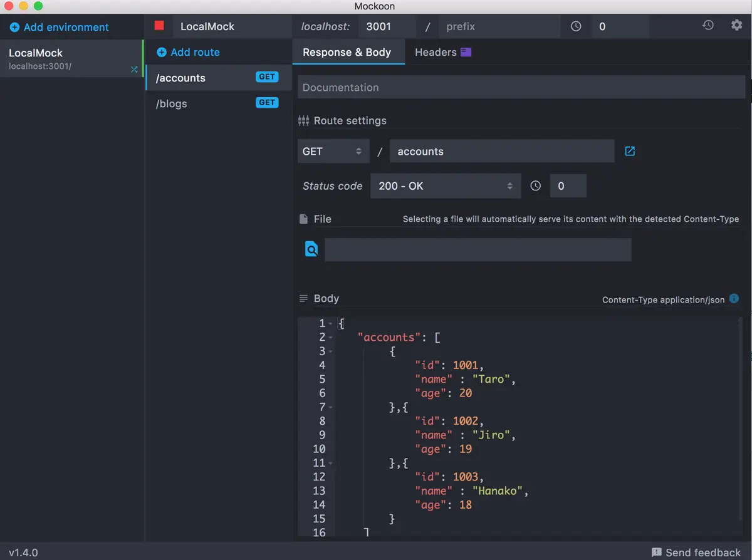
Task: Send feedback via the status bar link
Action: tap(696, 552)
